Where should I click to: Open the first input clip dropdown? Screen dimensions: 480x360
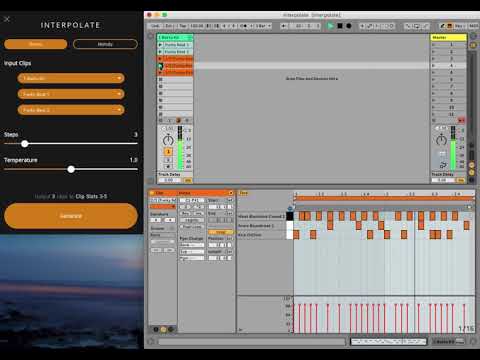point(71,78)
